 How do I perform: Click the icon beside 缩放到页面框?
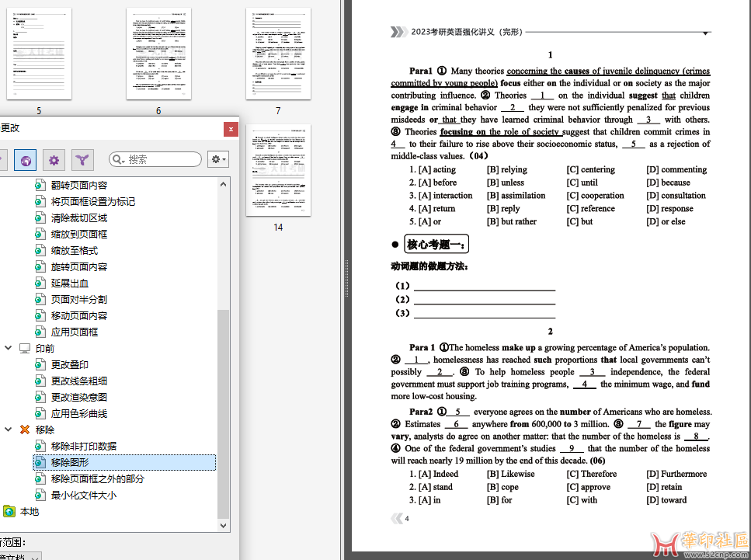click(x=40, y=235)
